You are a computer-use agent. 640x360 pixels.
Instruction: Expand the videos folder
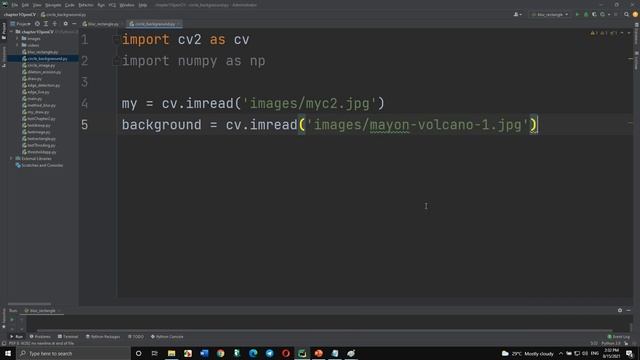[18, 45]
